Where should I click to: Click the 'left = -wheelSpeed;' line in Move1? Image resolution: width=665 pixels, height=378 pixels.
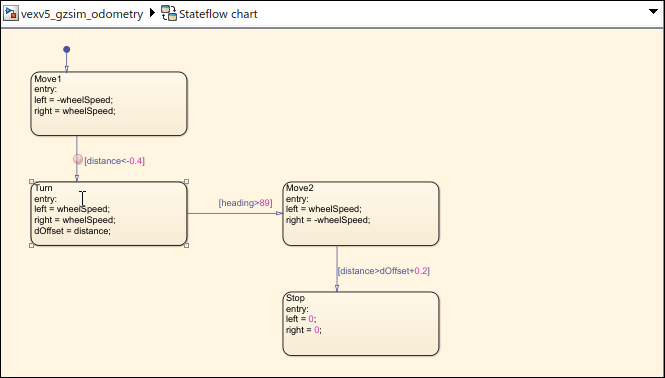pyautogui.click(x=74, y=100)
